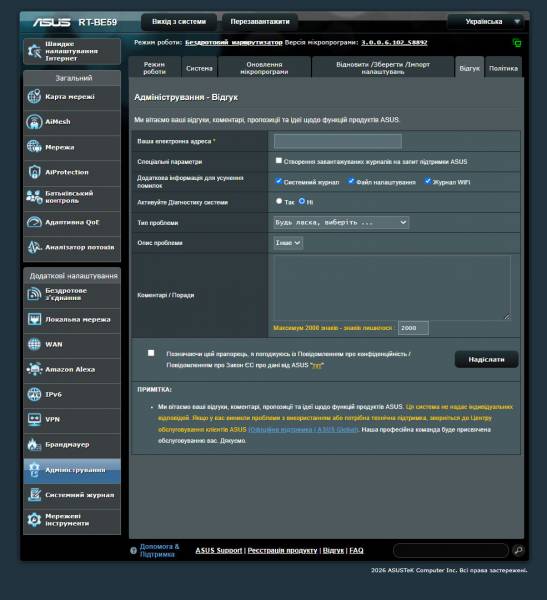Open Quick Internet Setup icon
This screenshot has width=547, height=600.
pos(34,51)
